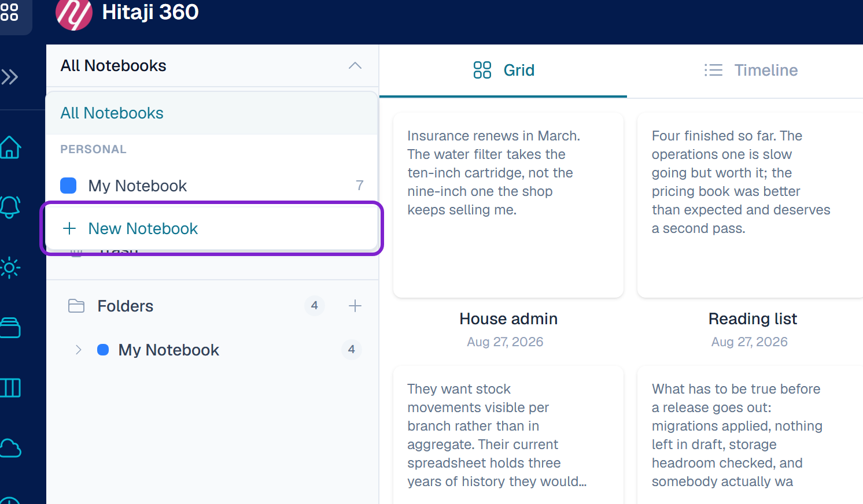Click the blue My Notebook color square
Screen dimensions: 863x504
(x=68, y=186)
